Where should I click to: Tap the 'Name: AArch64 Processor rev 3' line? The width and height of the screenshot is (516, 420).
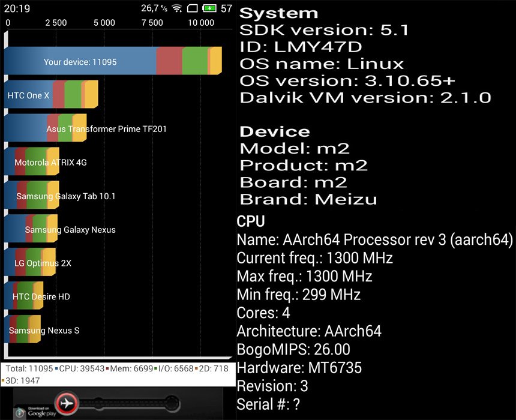(375, 240)
